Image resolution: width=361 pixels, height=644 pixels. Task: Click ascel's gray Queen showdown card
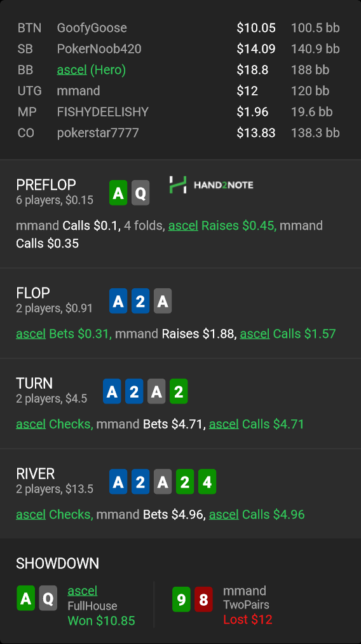48,598
